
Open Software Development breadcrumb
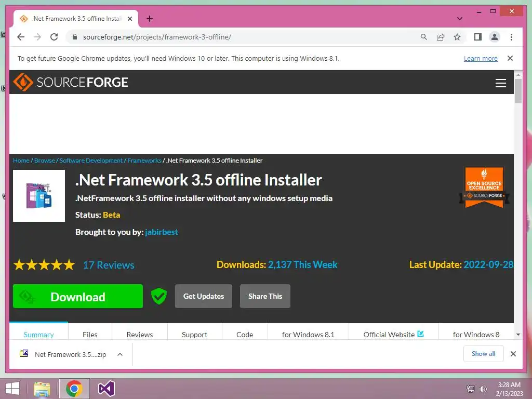pos(91,161)
